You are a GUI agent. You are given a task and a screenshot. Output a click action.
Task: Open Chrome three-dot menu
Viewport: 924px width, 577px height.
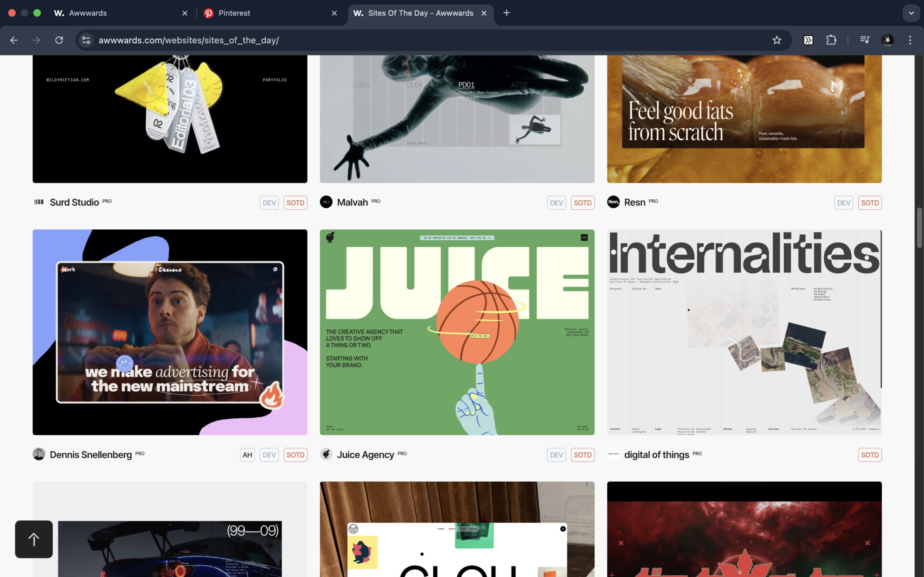tap(910, 40)
